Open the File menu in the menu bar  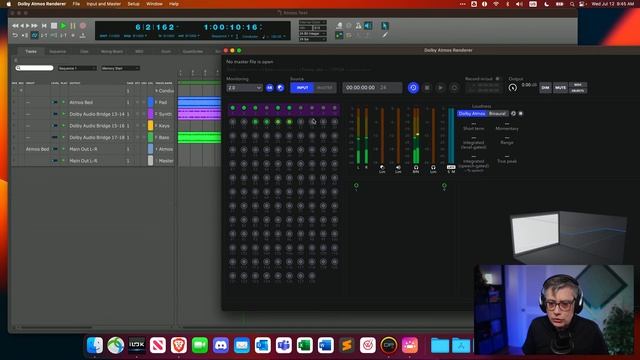(x=76, y=4)
